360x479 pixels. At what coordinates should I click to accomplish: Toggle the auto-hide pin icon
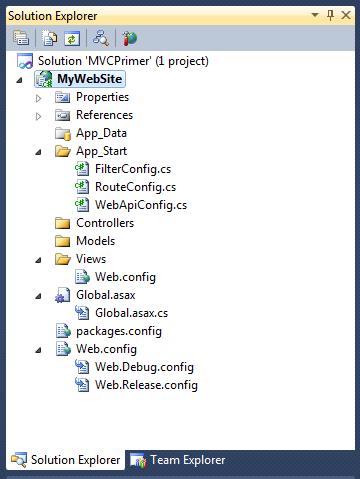330,15
